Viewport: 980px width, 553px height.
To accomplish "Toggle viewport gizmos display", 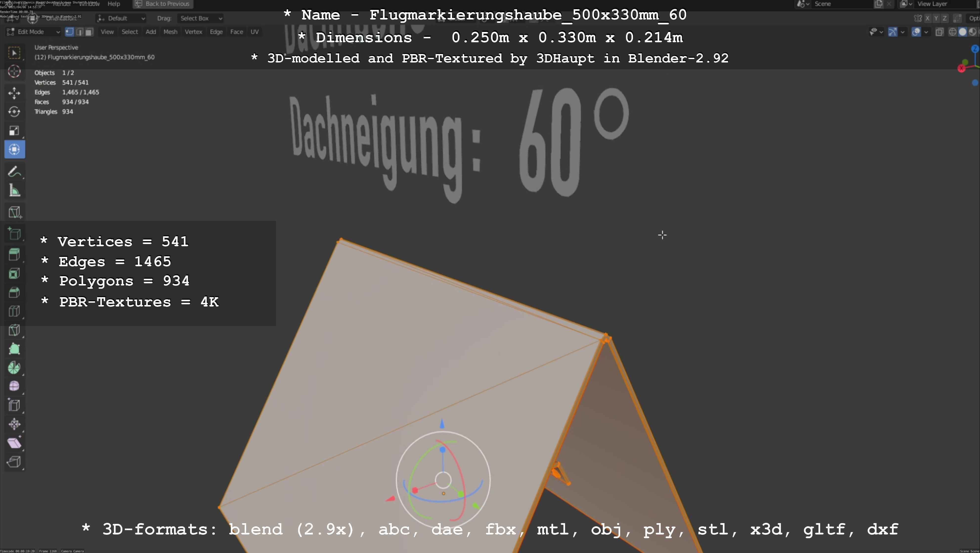I will (893, 32).
